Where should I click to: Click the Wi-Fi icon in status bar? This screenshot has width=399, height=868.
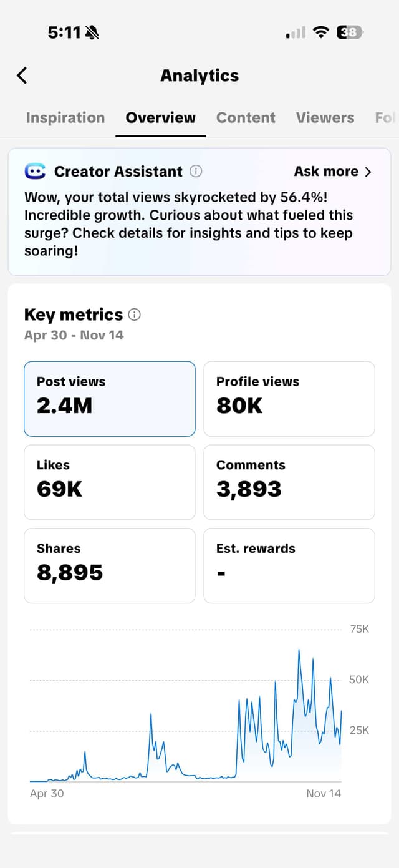(x=320, y=32)
